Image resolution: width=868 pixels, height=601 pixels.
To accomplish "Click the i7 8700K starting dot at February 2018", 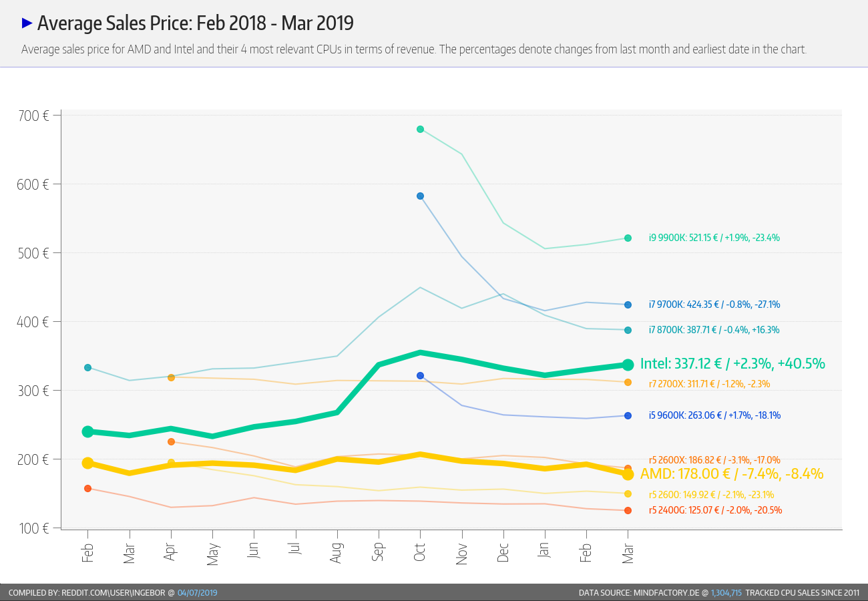I will pyautogui.click(x=87, y=368).
